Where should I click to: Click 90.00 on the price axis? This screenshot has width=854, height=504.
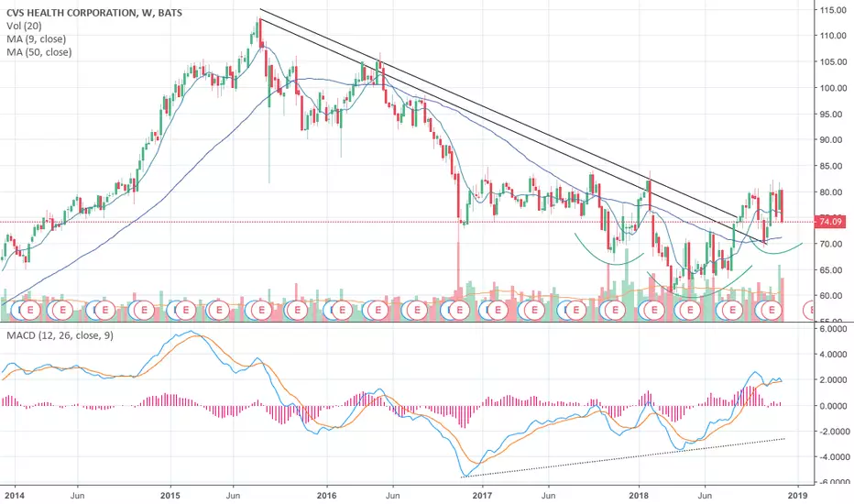click(833, 140)
